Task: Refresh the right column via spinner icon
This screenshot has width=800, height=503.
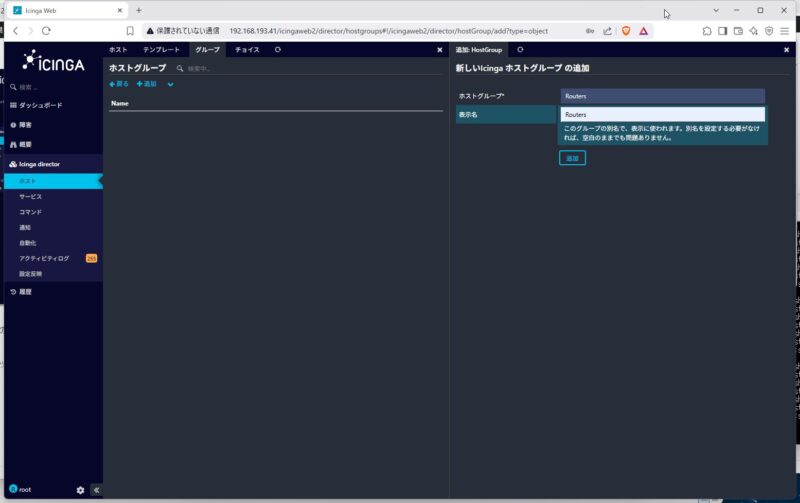Action: (520, 49)
